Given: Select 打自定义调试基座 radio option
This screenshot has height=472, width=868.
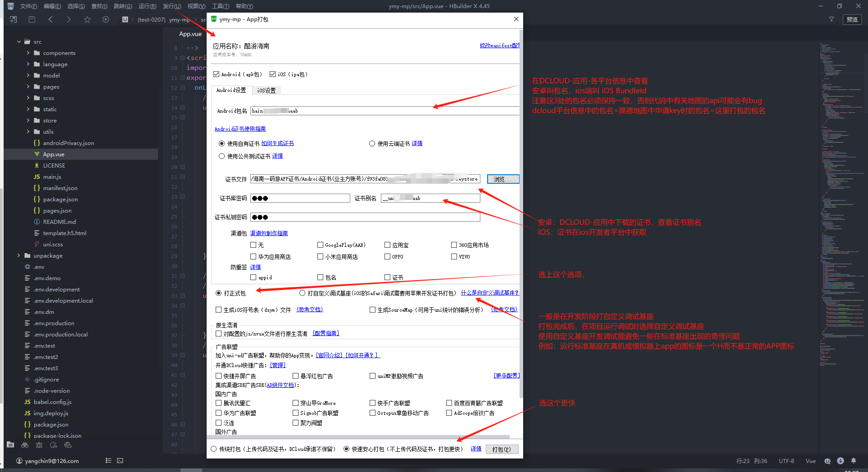Looking at the screenshot, I should click(303, 293).
